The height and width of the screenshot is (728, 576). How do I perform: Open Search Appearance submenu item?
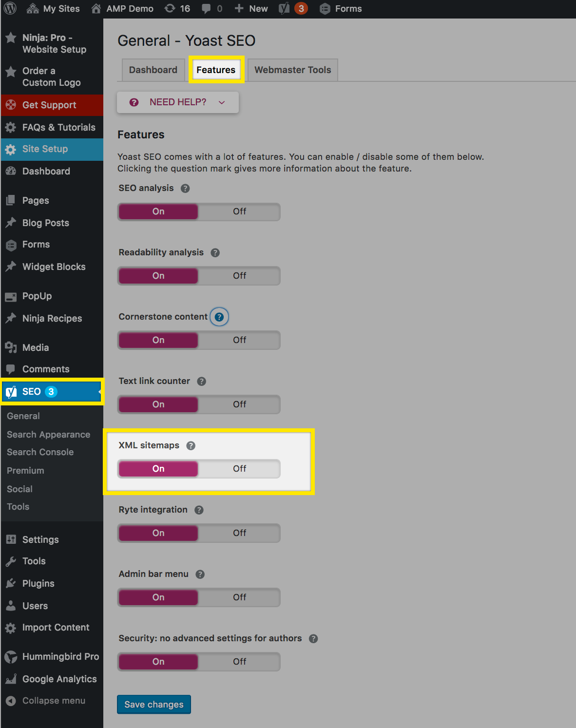(x=48, y=434)
